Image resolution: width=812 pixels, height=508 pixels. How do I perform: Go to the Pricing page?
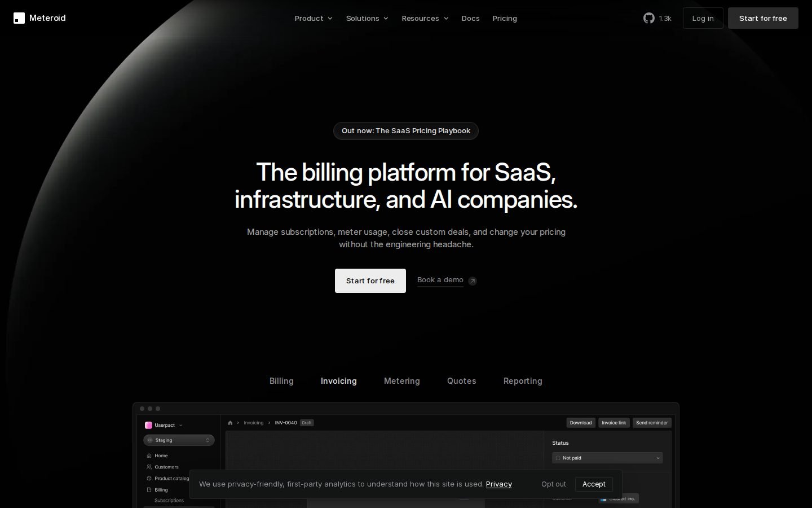(505, 18)
